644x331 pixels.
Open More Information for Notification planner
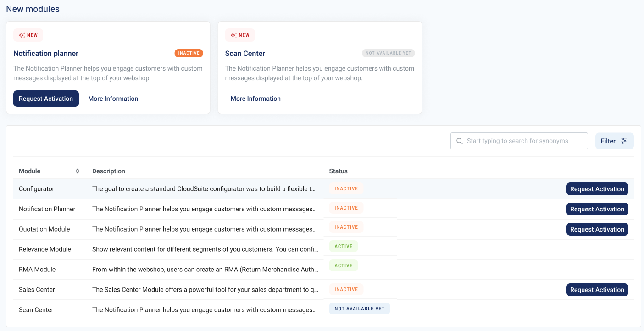tap(113, 99)
